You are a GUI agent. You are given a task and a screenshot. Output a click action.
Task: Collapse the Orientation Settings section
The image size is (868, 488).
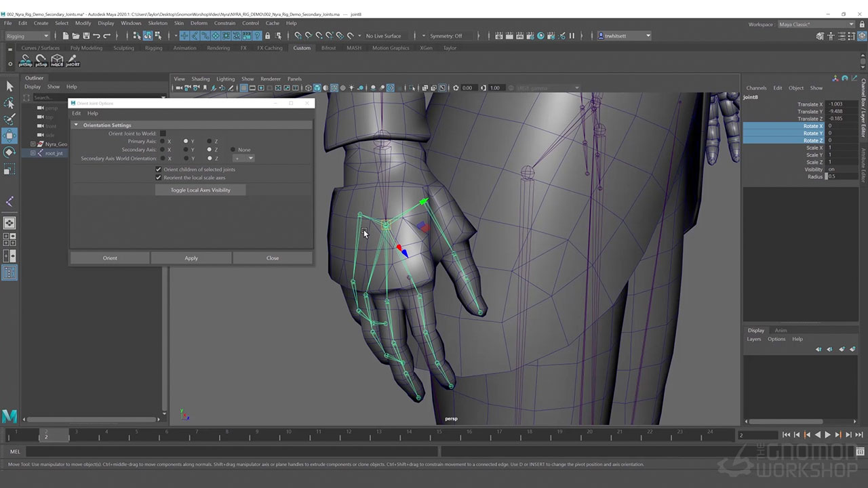(x=77, y=125)
